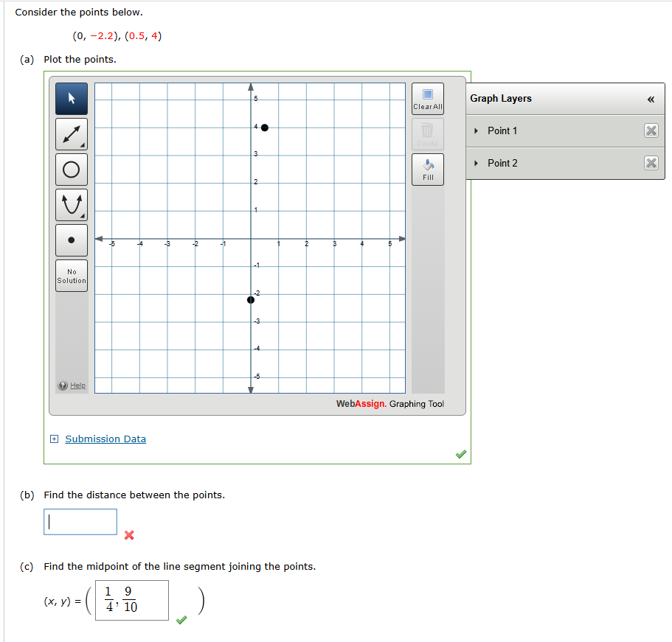Expand the Submission Data section
Image resolution: width=672 pixels, height=642 pixels.
105,439
